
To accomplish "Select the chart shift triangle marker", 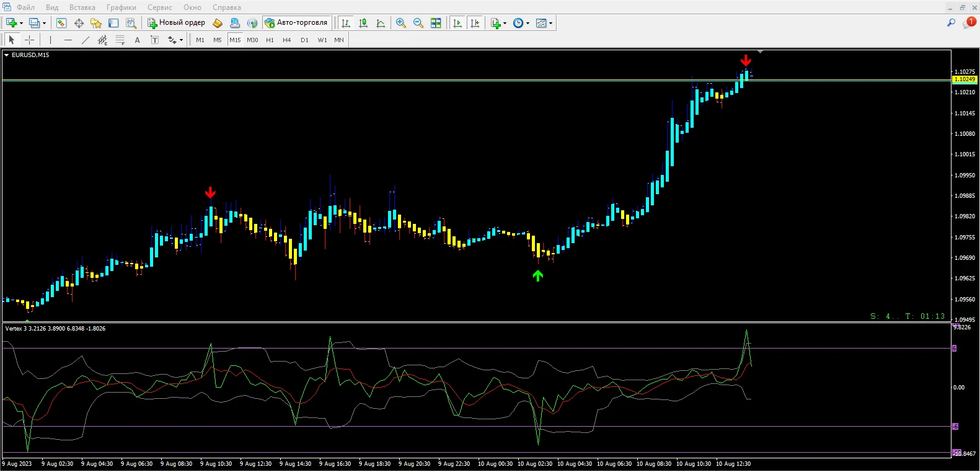I will click(760, 52).
